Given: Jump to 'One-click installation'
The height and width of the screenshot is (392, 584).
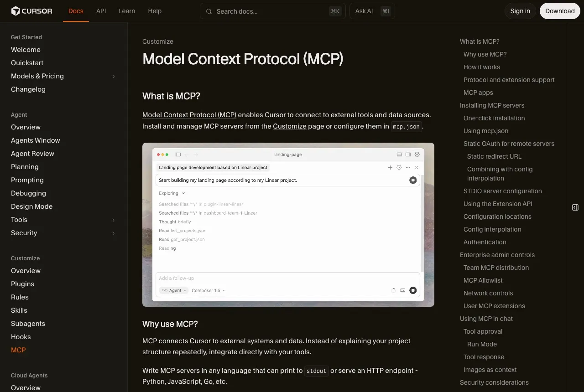Looking at the screenshot, I should click(494, 118).
